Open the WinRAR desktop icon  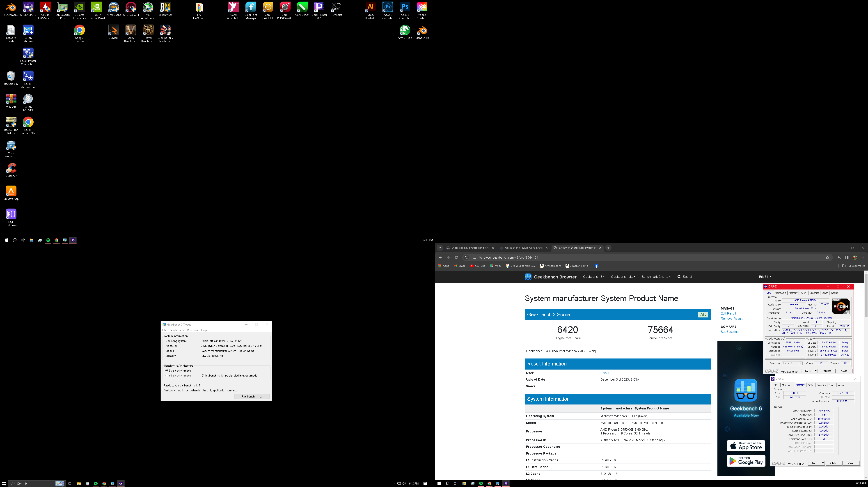(x=11, y=101)
